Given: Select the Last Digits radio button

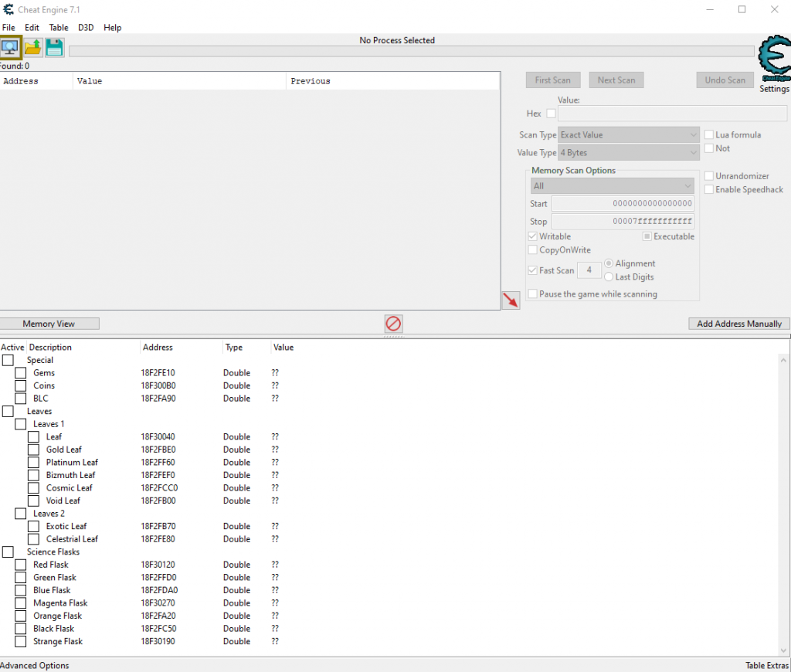Looking at the screenshot, I should click(609, 277).
